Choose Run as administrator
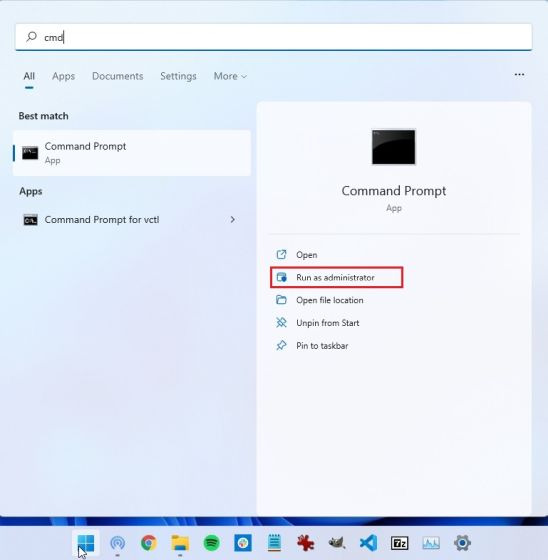The width and height of the screenshot is (548, 560). click(x=337, y=277)
